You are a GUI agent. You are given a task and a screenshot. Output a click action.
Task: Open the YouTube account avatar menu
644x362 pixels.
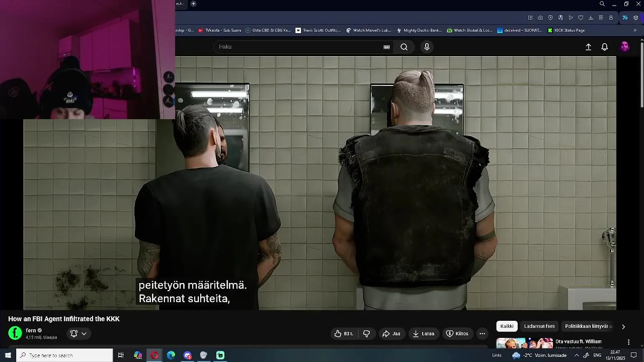click(624, 47)
